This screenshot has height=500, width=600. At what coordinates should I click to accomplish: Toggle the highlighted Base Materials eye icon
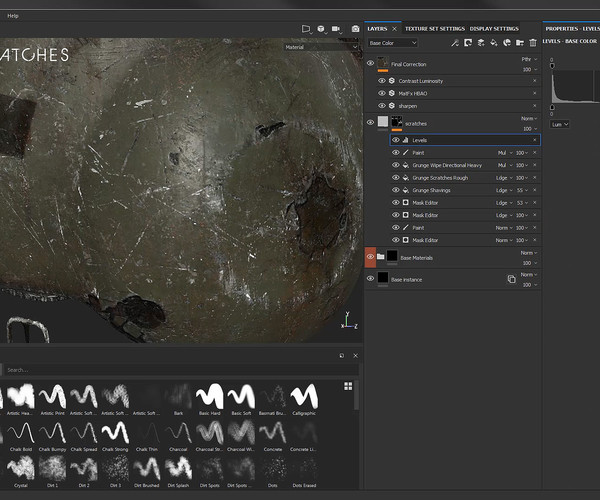click(370, 257)
